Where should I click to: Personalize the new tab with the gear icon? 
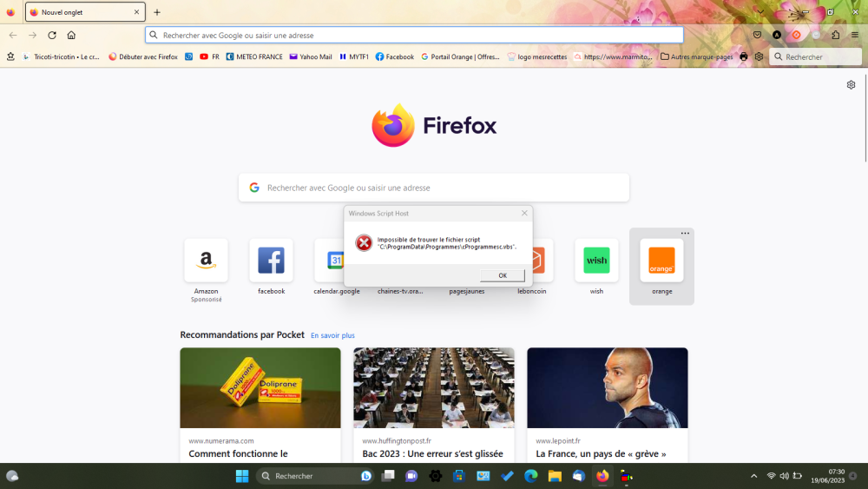point(851,85)
